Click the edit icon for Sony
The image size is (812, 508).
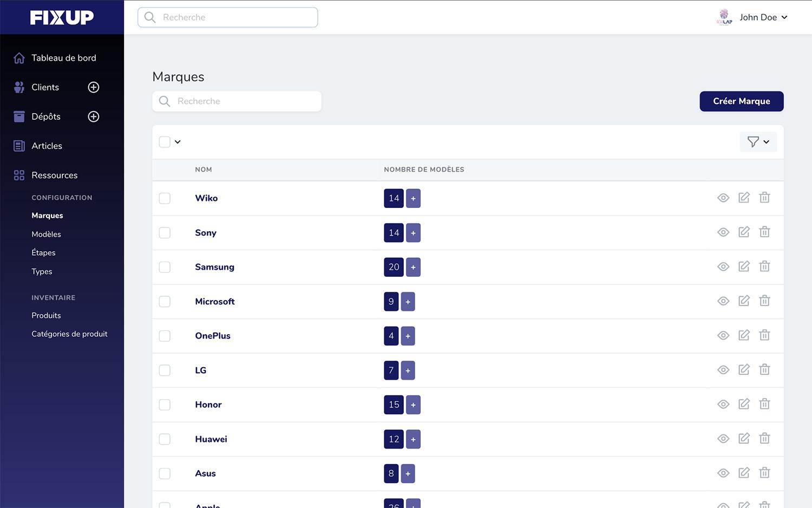[744, 232]
